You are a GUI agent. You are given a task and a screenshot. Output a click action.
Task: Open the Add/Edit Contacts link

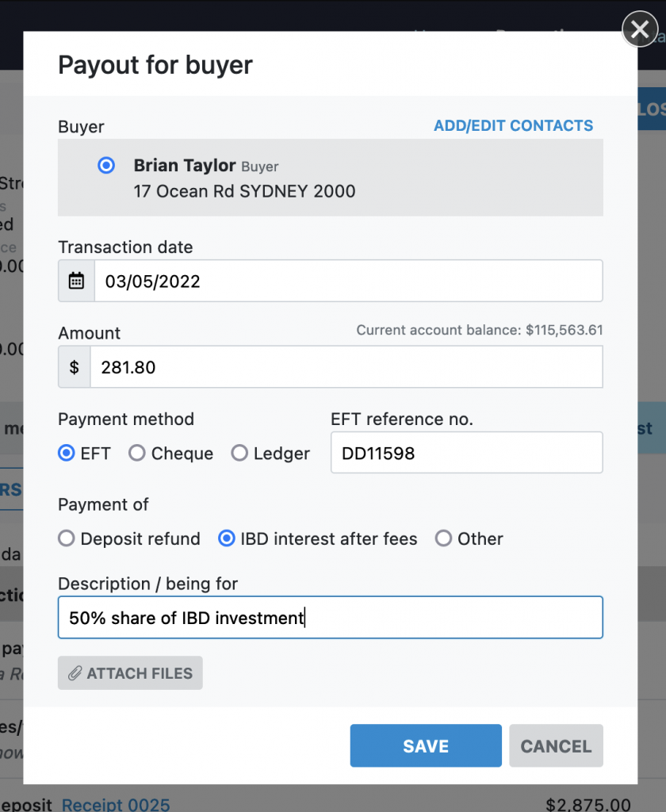pos(513,126)
